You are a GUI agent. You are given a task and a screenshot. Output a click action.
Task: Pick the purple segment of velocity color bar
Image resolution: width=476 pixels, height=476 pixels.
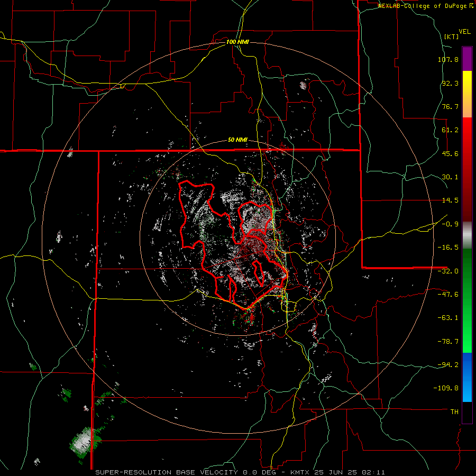tap(467, 59)
